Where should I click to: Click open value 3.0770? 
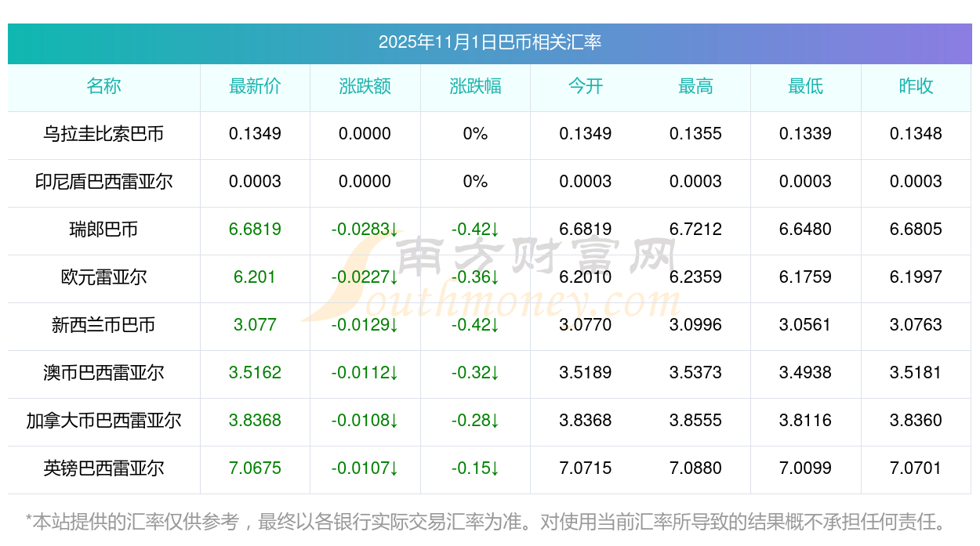coord(586,325)
